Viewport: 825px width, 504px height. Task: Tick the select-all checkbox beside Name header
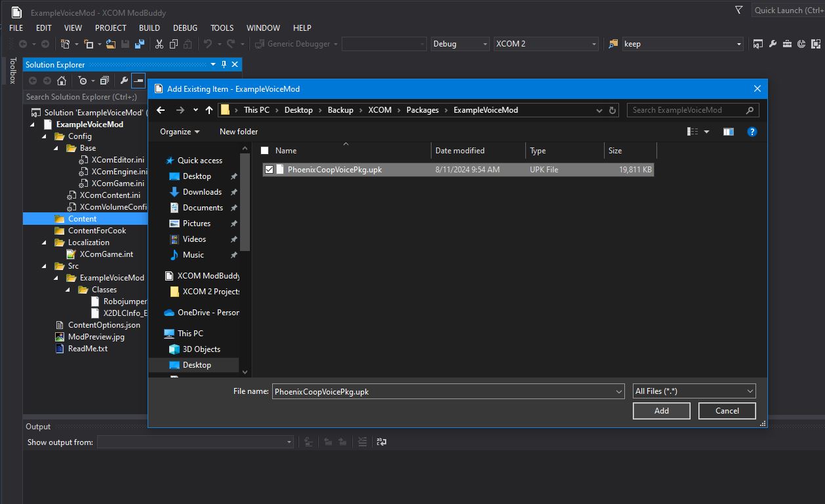pyautogui.click(x=265, y=151)
